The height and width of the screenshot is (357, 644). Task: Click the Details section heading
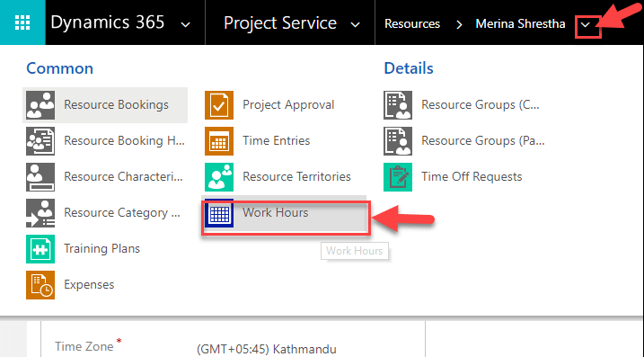click(x=409, y=68)
